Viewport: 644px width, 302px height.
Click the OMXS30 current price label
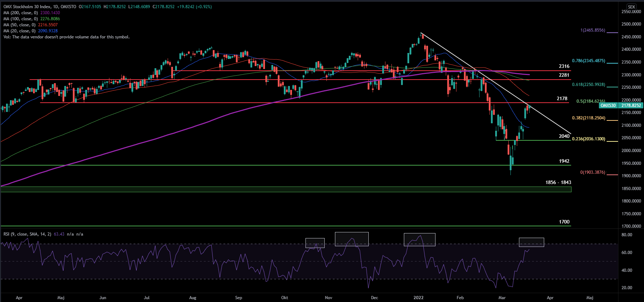point(608,106)
